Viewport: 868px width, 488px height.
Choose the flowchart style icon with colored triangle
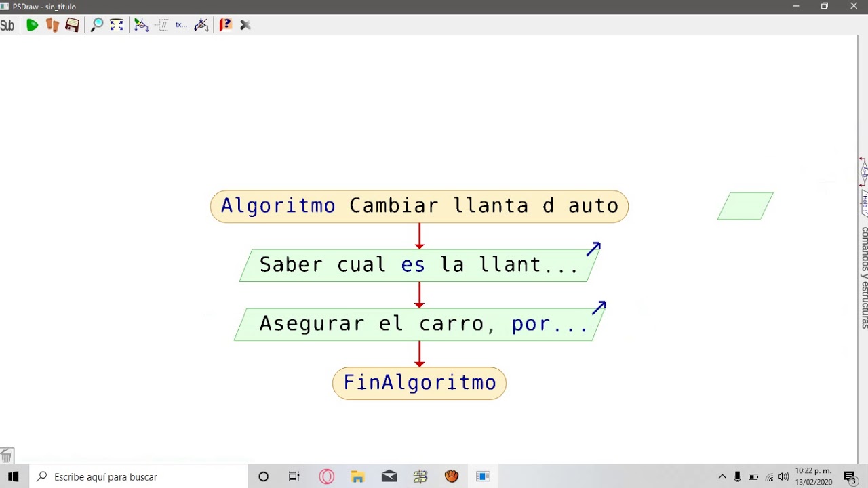point(141,25)
